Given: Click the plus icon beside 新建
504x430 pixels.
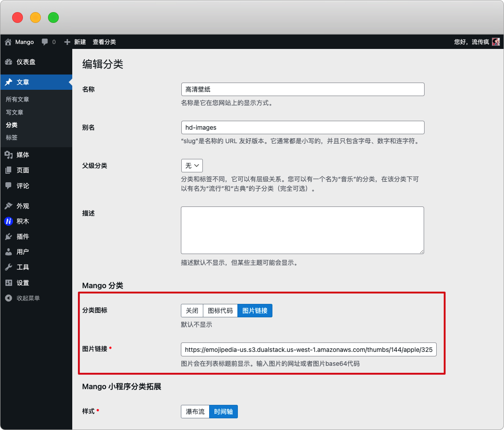Looking at the screenshot, I should pos(67,42).
